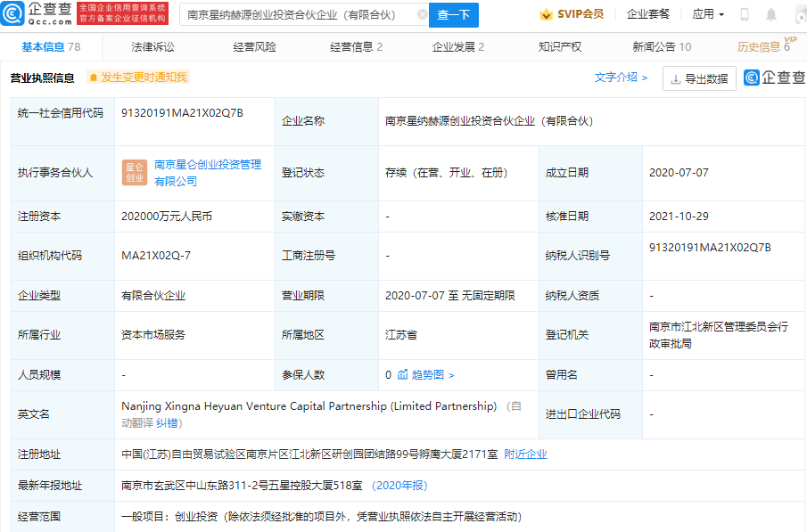807x532 pixels.
Task: Click the mobile phone icon in the header
Action: (x=745, y=14)
